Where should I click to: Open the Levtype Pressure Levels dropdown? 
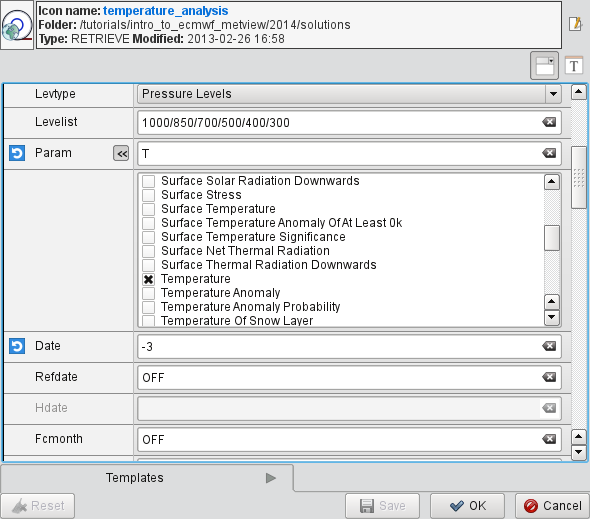(x=553, y=94)
